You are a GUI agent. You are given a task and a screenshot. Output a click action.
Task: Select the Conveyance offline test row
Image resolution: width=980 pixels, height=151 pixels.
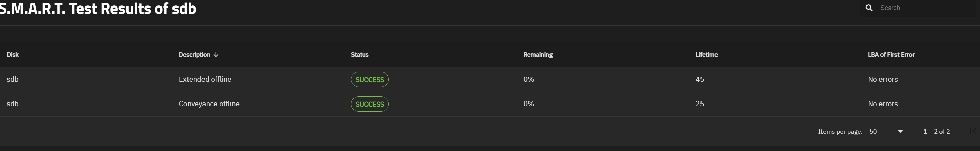click(490, 104)
